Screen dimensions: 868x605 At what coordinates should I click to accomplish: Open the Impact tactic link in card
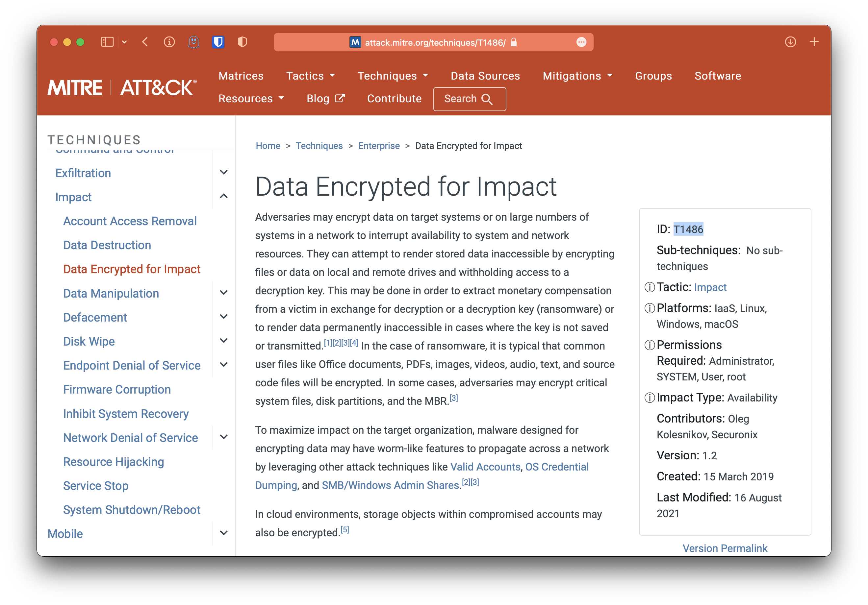(710, 288)
